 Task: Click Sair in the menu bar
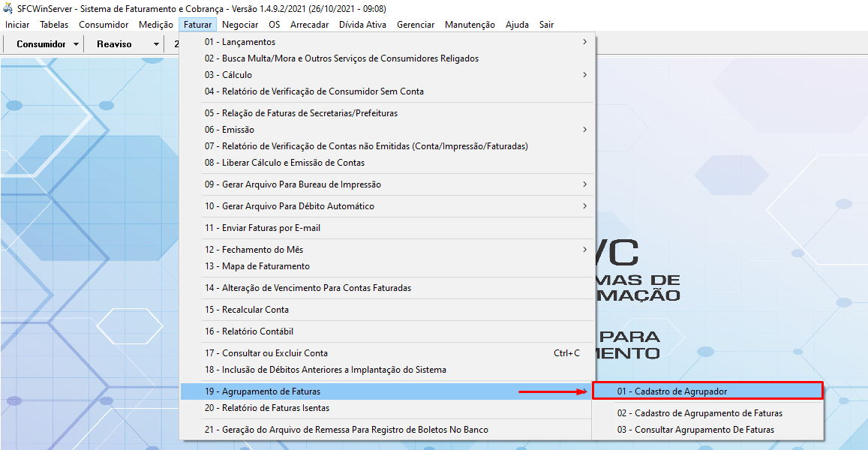coord(546,25)
